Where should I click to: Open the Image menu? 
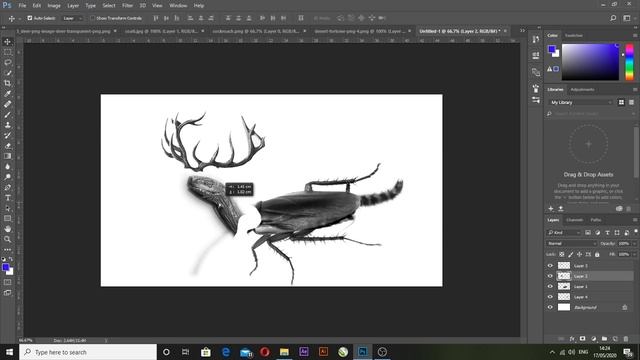tap(54, 6)
